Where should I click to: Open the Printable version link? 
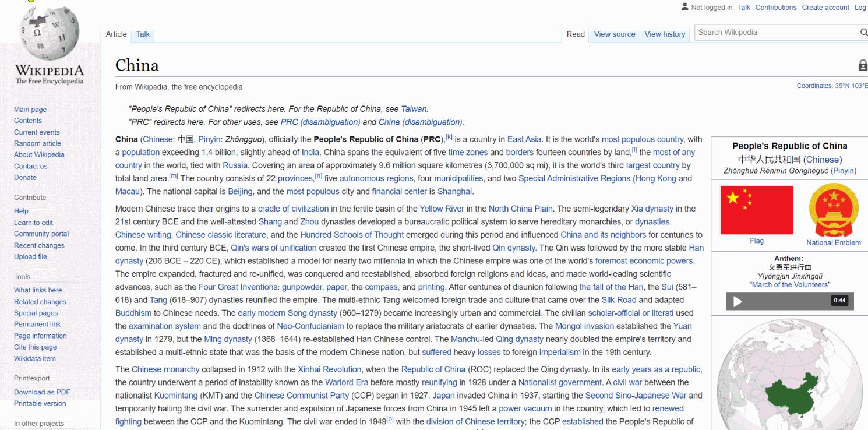(40, 403)
